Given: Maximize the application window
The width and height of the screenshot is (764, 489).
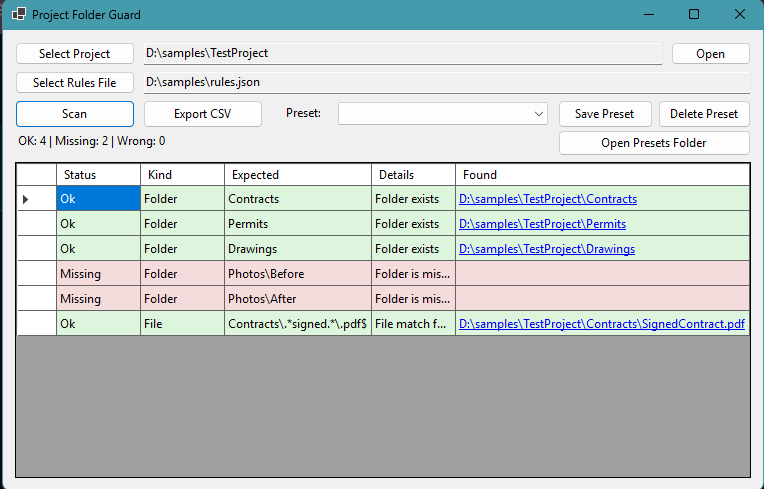Looking at the screenshot, I should (694, 15).
